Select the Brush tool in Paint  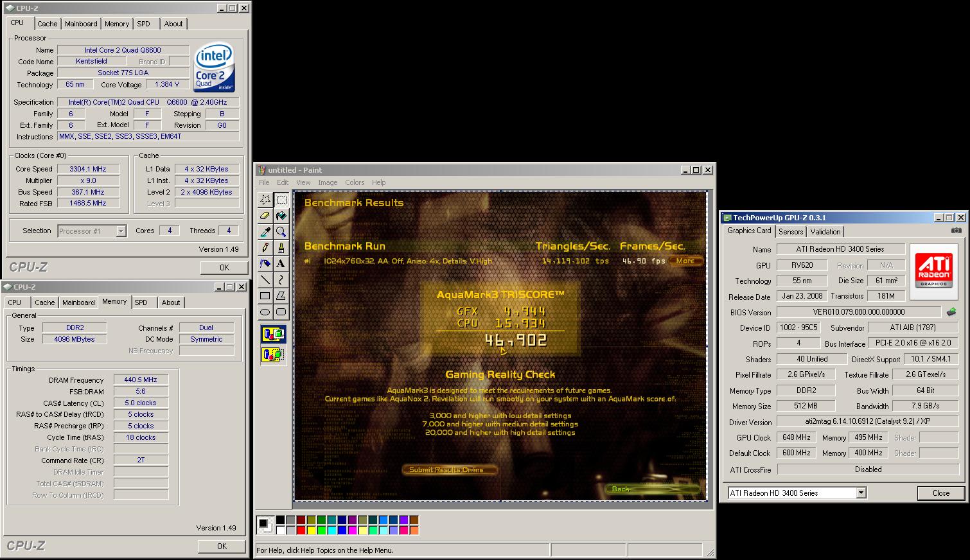[x=281, y=248]
